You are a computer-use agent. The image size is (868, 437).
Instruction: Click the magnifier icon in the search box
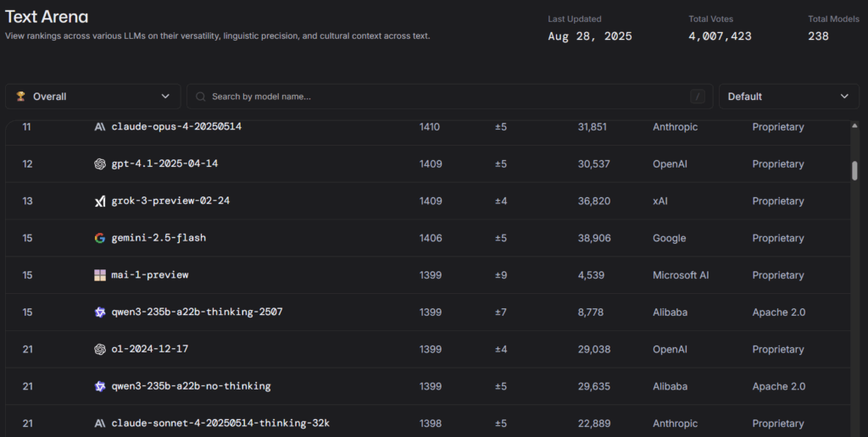pos(200,97)
